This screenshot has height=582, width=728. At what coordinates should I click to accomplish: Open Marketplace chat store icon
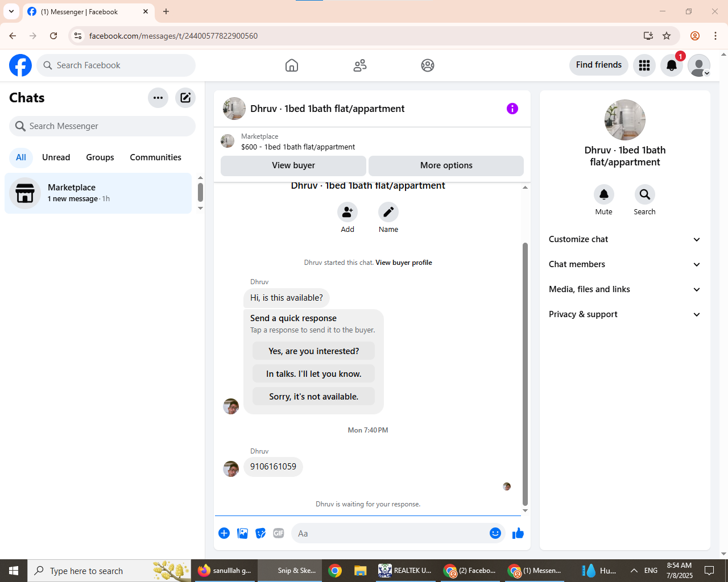[25, 193]
